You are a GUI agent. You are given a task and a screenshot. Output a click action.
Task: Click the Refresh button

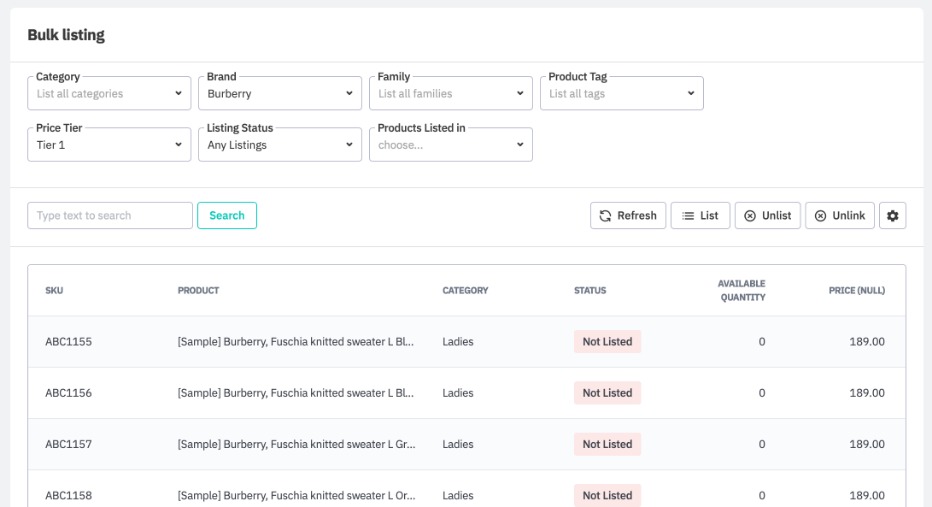(x=628, y=216)
